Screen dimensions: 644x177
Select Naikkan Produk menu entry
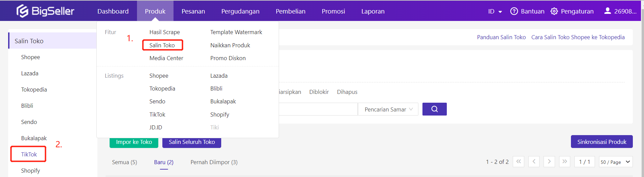pyautogui.click(x=230, y=45)
